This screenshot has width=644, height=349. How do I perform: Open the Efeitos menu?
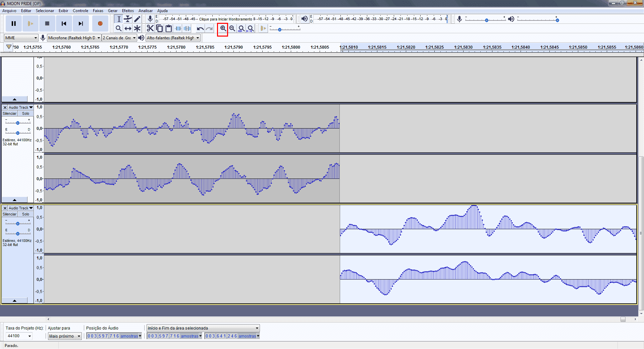(x=128, y=11)
